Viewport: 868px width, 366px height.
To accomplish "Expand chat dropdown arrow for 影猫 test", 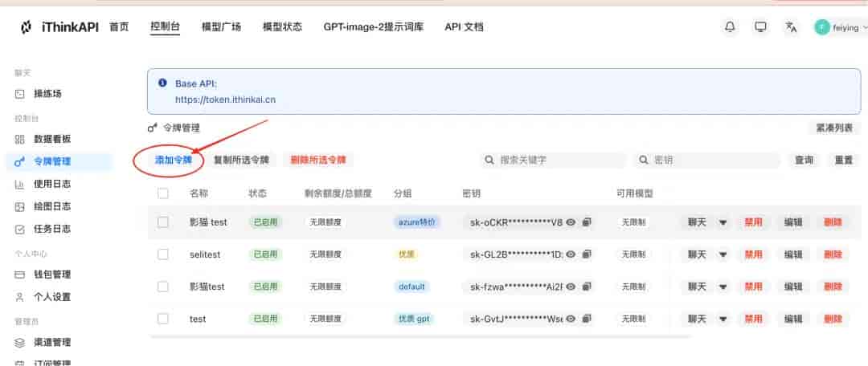I will click(x=723, y=222).
